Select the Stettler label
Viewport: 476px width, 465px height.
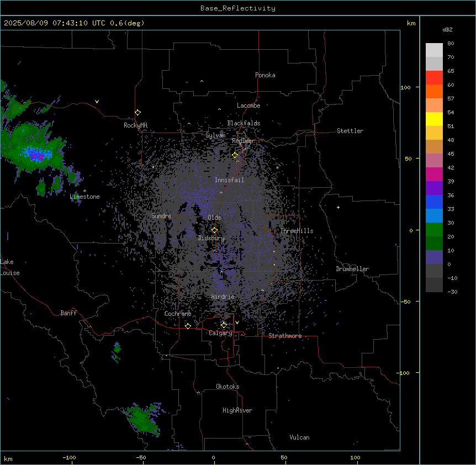tap(350, 131)
